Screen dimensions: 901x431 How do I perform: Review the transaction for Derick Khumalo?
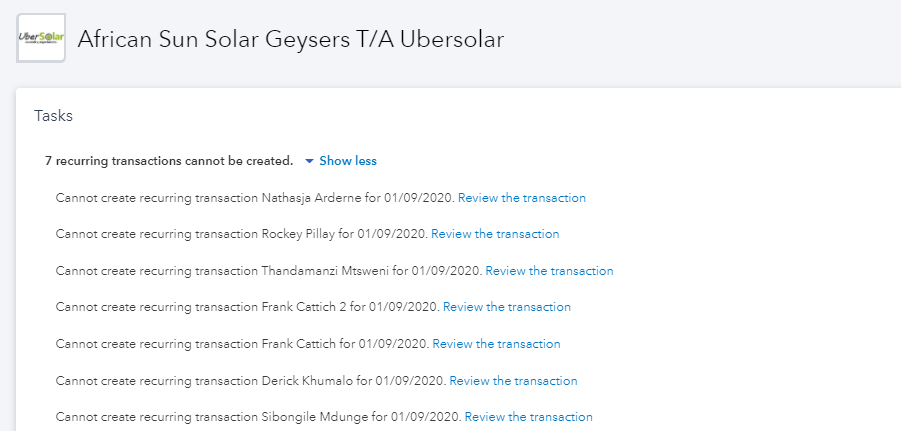point(513,381)
